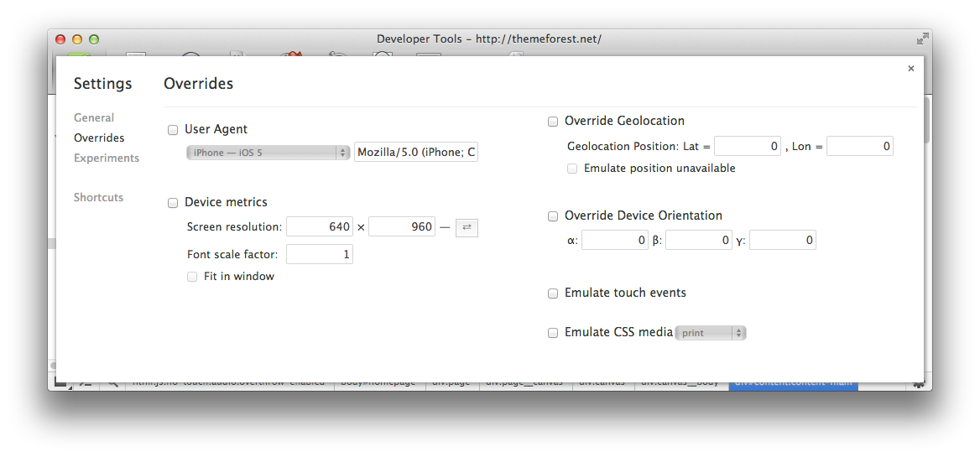
Task: Click the 'Emulate CSS media' label
Action: click(618, 332)
